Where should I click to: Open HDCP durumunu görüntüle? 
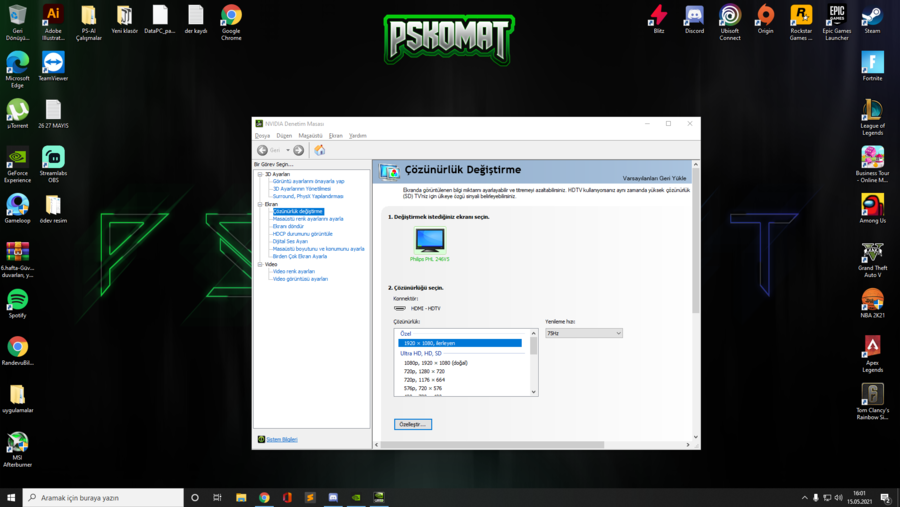coord(302,234)
